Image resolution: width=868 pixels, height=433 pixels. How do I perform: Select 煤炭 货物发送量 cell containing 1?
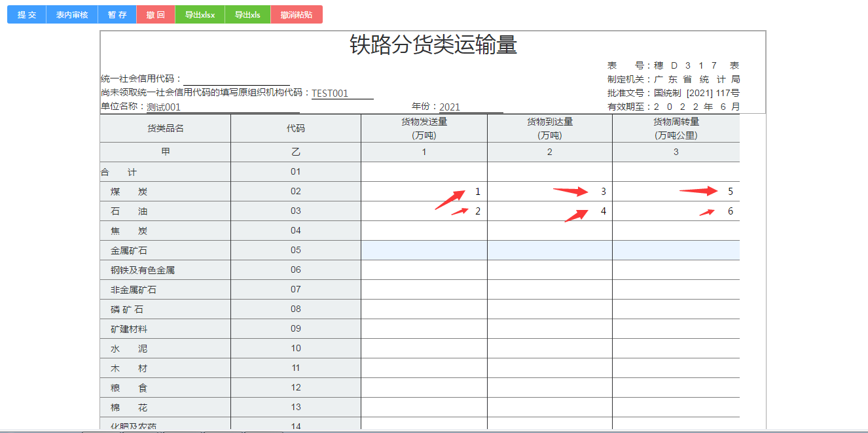(x=424, y=192)
